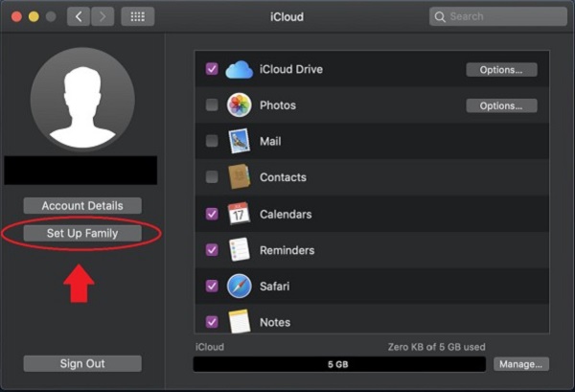Screen dimensions: 575x392
Task: Click the Safari compass icon
Action: [x=239, y=286]
